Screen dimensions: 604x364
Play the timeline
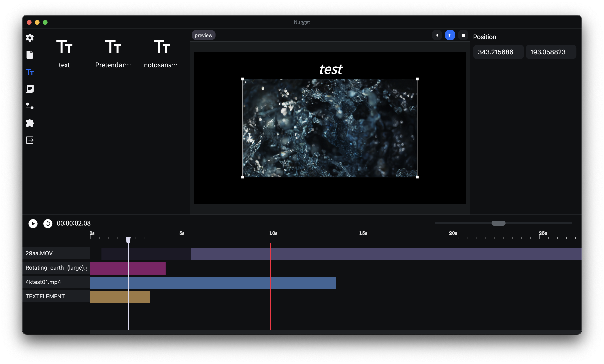[x=33, y=223]
